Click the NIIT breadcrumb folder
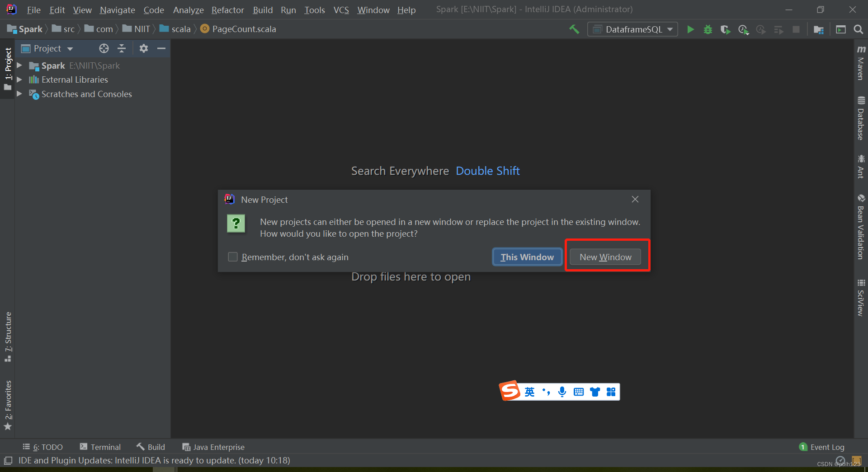This screenshot has width=868, height=472. [136, 29]
